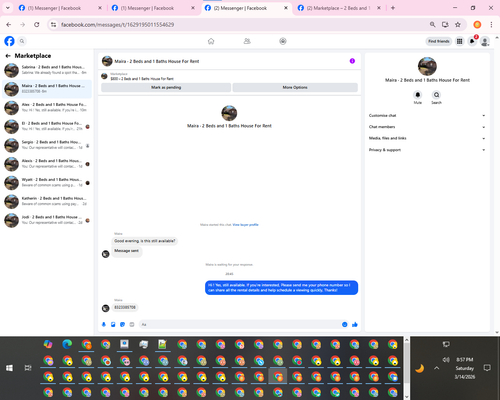
Task: Expand the Chat members section
Action: [427, 127]
